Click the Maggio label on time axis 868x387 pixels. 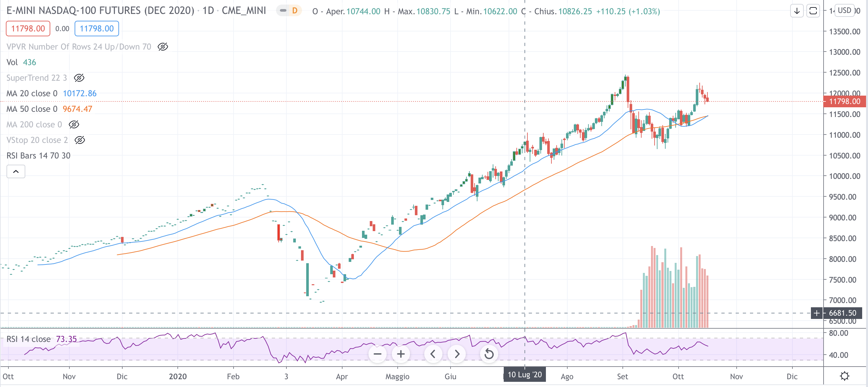[x=397, y=377]
